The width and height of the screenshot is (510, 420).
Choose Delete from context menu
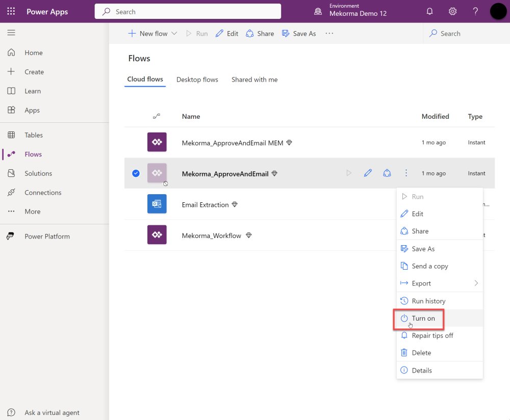[440, 353]
